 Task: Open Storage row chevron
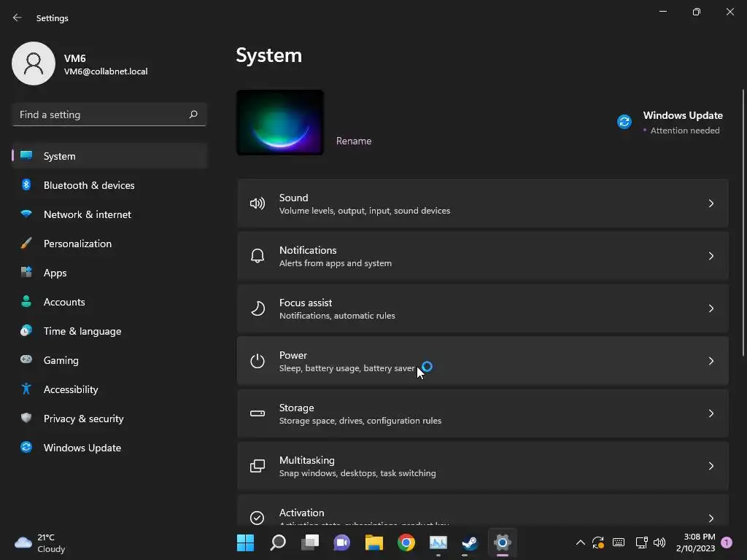pyautogui.click(x=711, y=413)
